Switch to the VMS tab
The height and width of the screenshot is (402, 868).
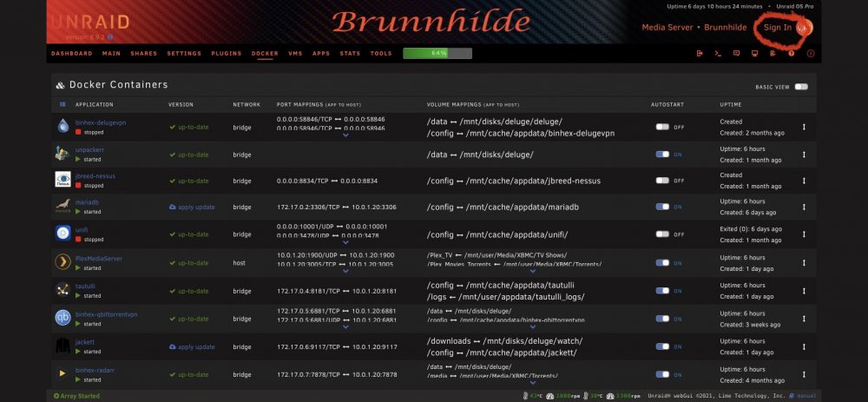295,54
